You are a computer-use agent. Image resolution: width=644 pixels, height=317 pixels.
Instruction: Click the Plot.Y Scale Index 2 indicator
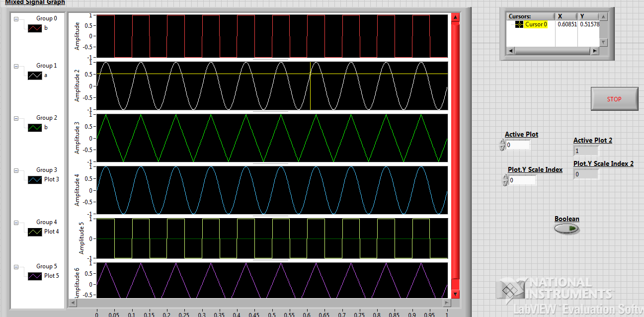click(x=586, y=174)
